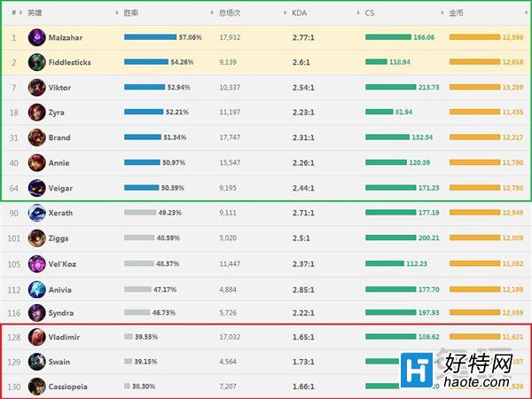Click the 197.93 CS value
532x399 pixels.
coord(428,312)
